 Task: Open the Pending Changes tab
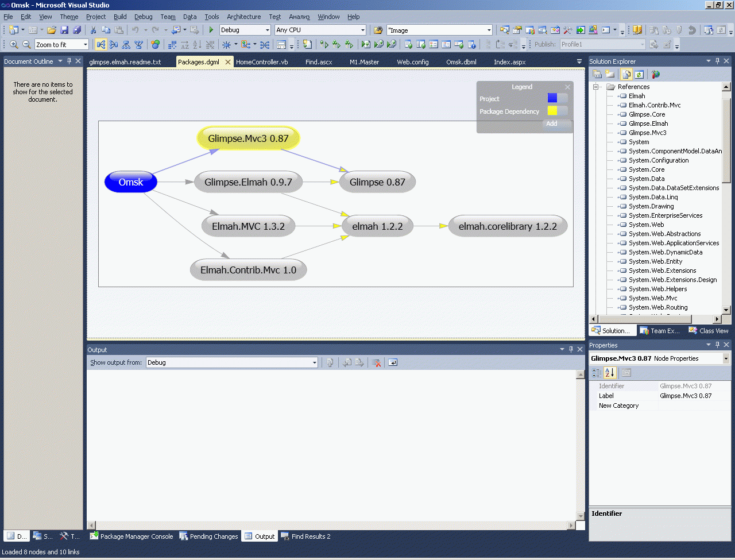[208, 536]
